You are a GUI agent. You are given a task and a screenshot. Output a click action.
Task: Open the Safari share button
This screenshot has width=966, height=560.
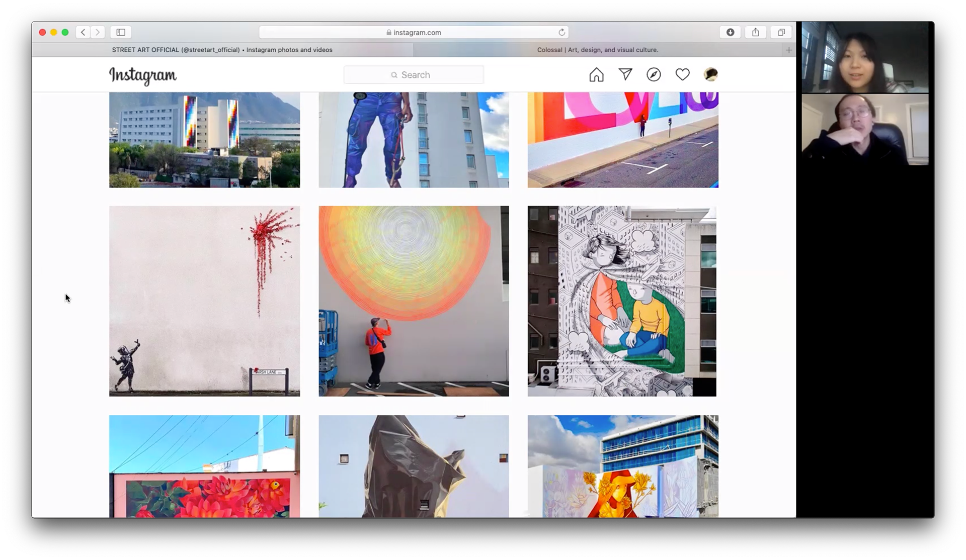click(755, 32)
